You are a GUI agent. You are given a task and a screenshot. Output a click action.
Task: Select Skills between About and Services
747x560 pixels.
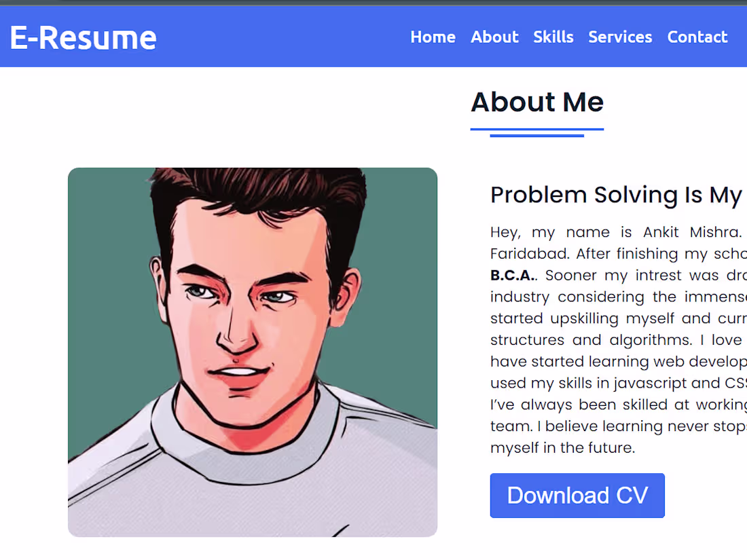click(x=553, y=37)
